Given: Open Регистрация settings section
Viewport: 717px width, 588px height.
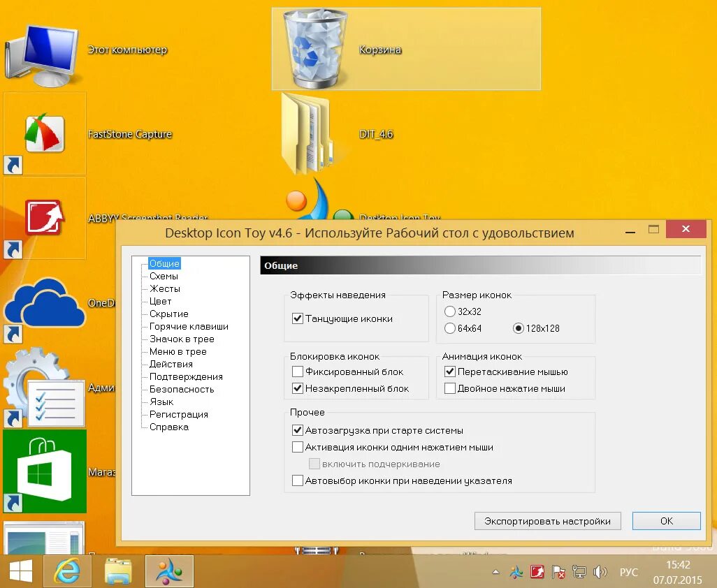Looking at the screenshot, I should pyautogui.click(x=179, y=414).
